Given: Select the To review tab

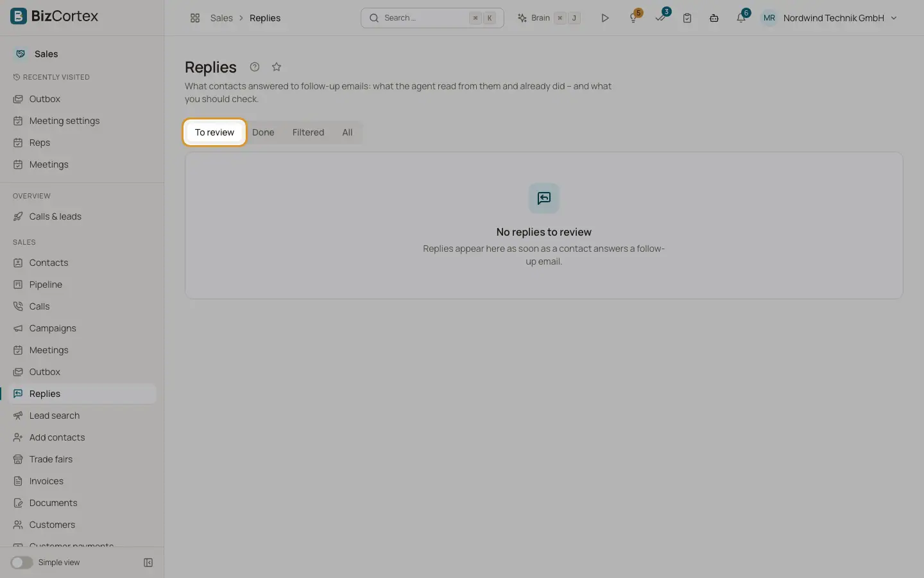Looking at the screenshot, I should (x=214, y=132).
